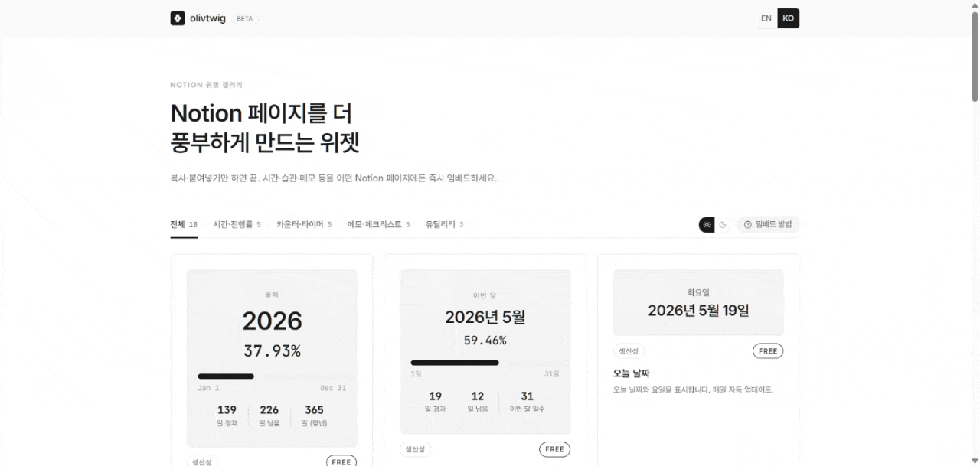Click FREE badge on month progress card
Screen dimensions: 980x466
tap(554, 449)
